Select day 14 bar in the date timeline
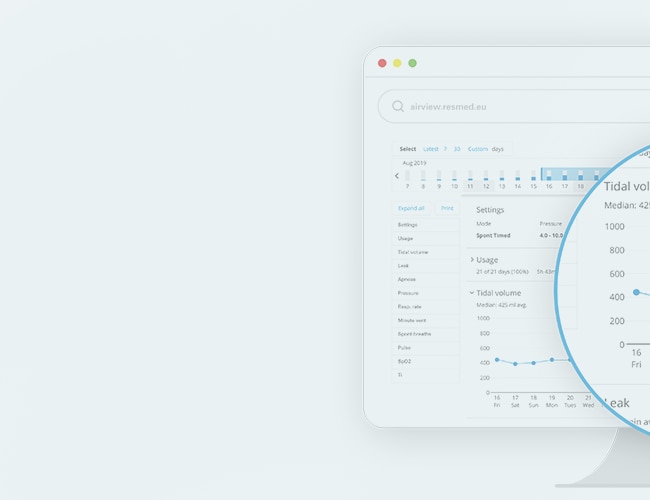This screenshot has height=500, width=650. [517, 175]
